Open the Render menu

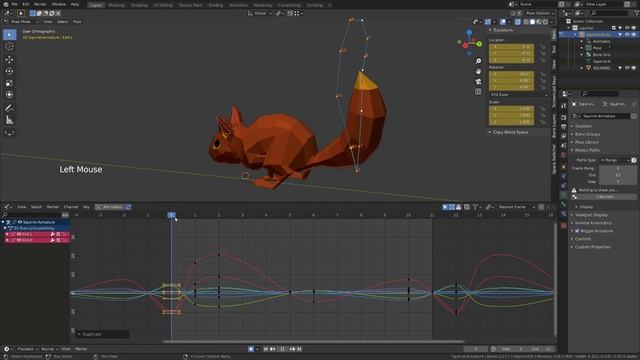click(x=40, y=4)
